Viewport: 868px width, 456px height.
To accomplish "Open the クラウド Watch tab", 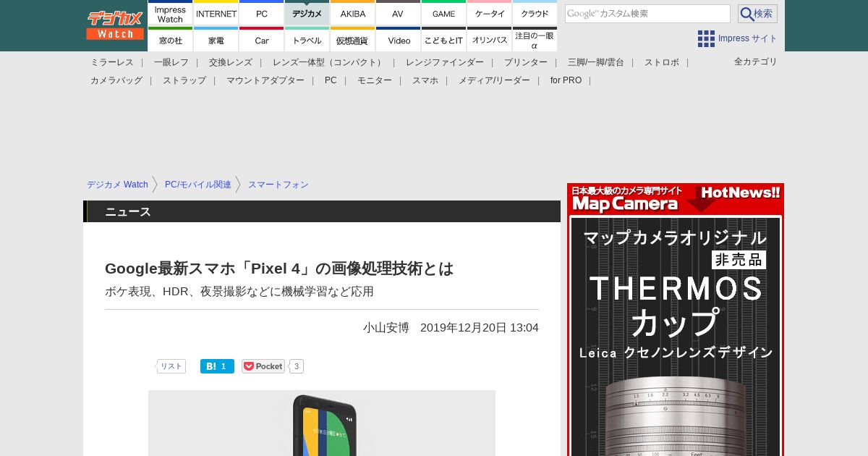I will pyautogui.click(x=535, y=14).
